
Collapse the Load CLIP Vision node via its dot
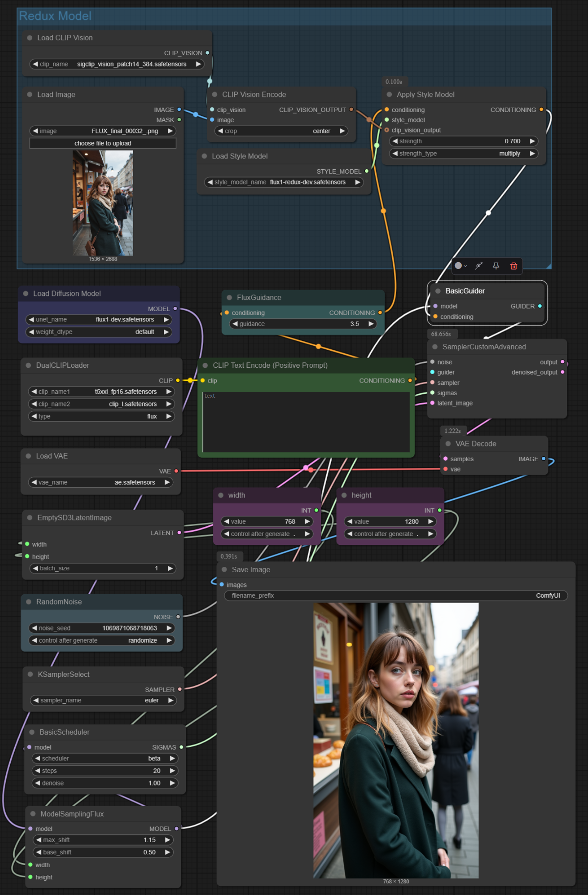[x=30, y=38]
